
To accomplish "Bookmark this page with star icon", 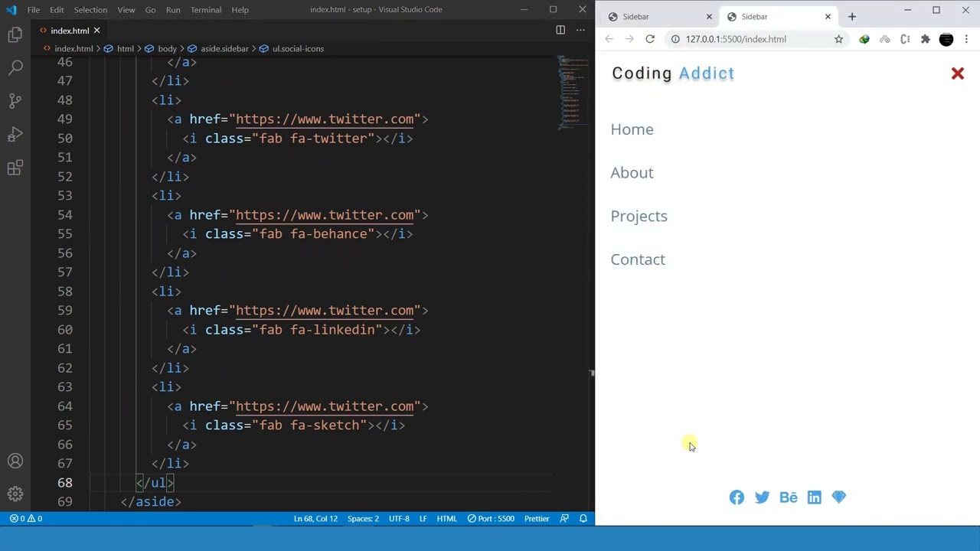I will click(839, 39).
